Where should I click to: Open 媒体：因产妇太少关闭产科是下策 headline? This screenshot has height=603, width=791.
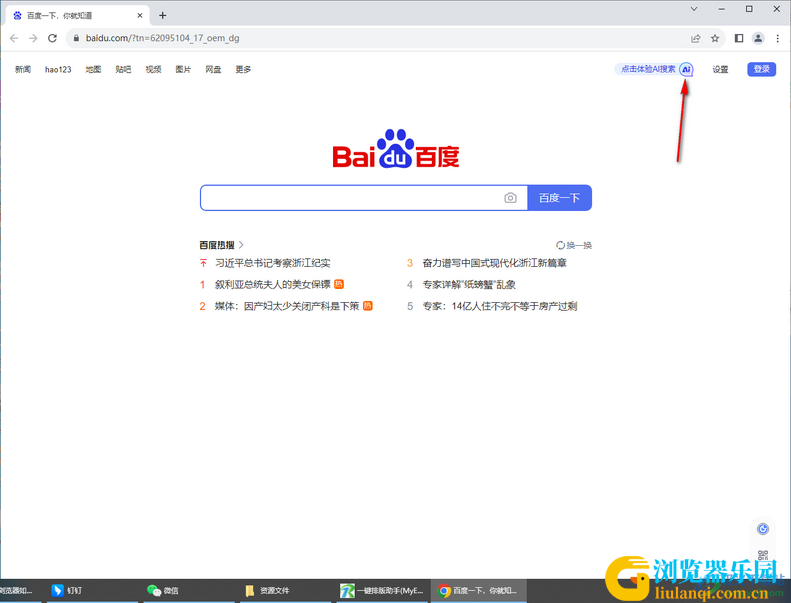287,306
